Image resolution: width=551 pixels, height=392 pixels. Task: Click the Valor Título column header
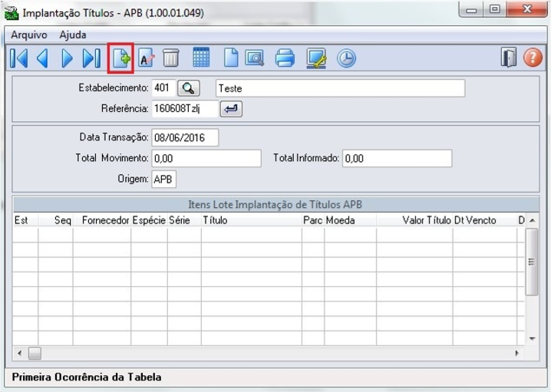pos(414,221)
